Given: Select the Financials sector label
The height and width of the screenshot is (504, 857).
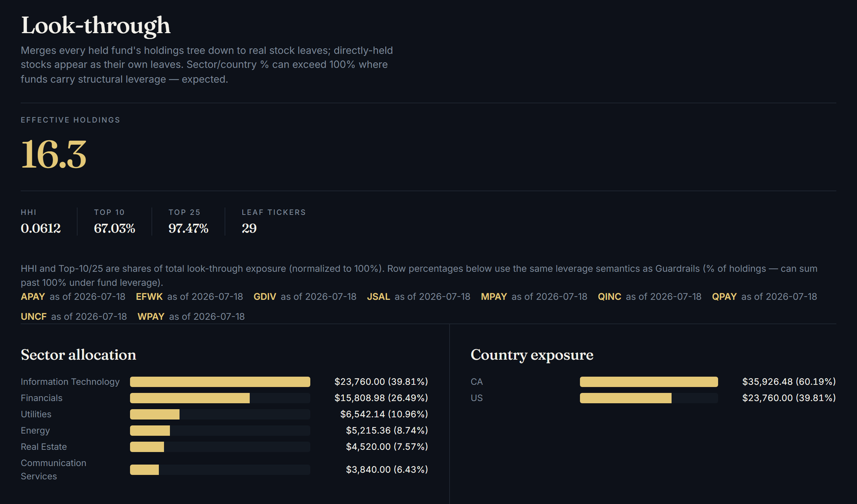Looking at the screenshot, I should 42,398.
